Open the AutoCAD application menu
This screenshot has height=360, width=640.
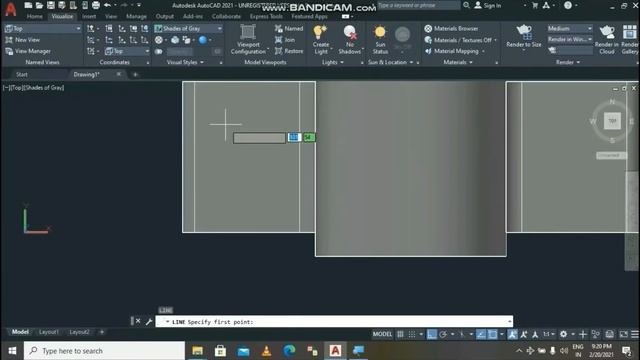pos(11,9)
